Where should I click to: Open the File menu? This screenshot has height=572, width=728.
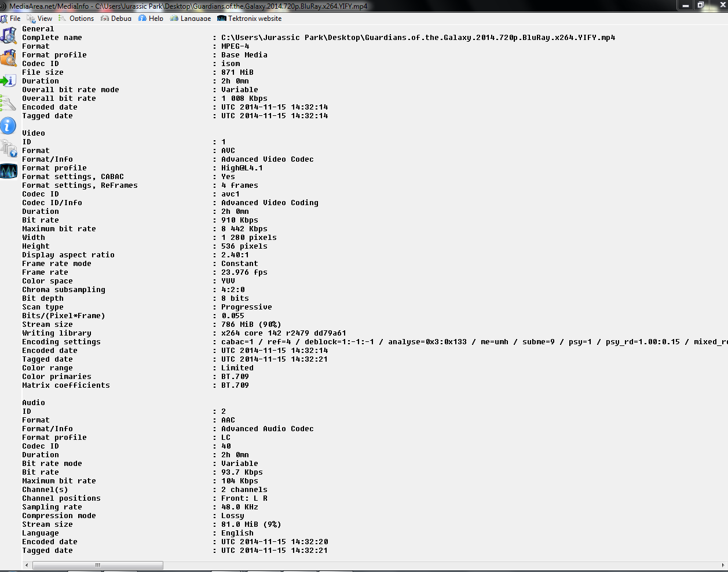pos(10,19)
